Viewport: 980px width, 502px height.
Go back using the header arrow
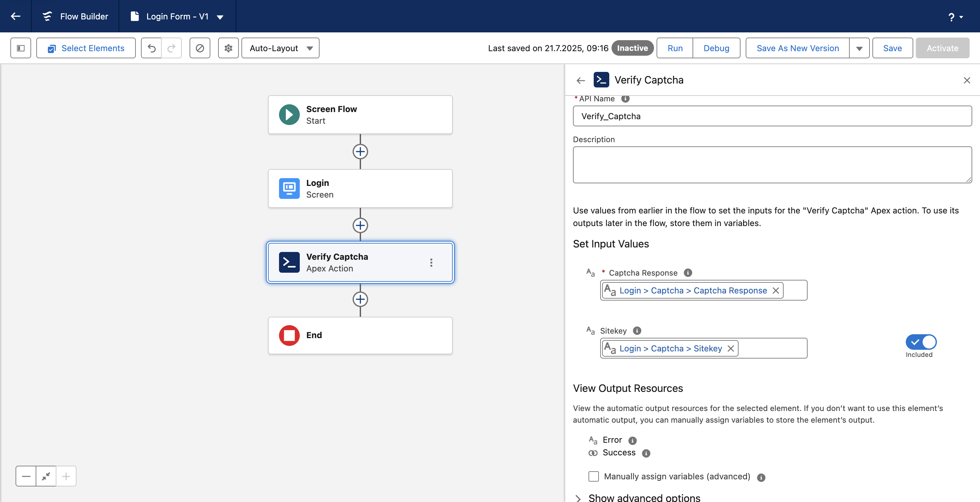(16, 16)
